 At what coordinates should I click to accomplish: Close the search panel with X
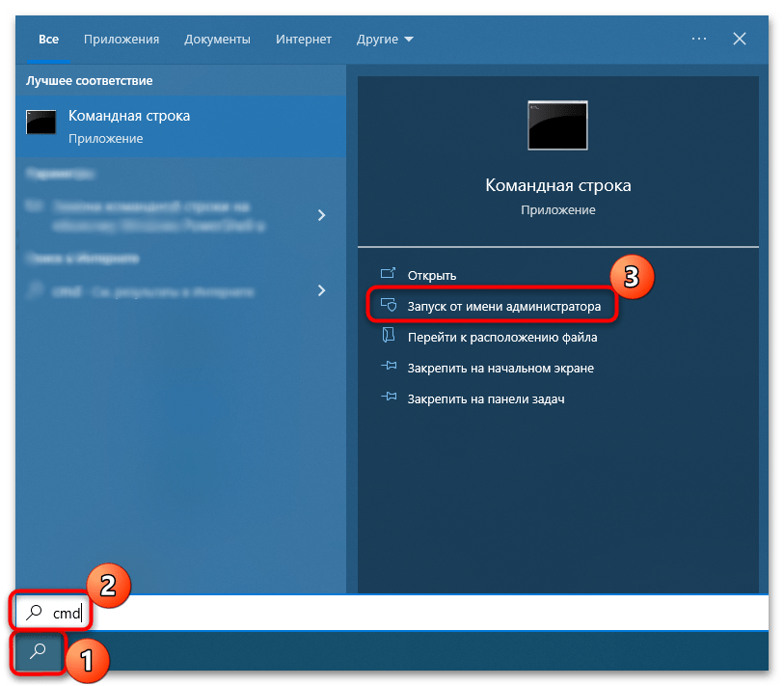(x=740, y=39)
